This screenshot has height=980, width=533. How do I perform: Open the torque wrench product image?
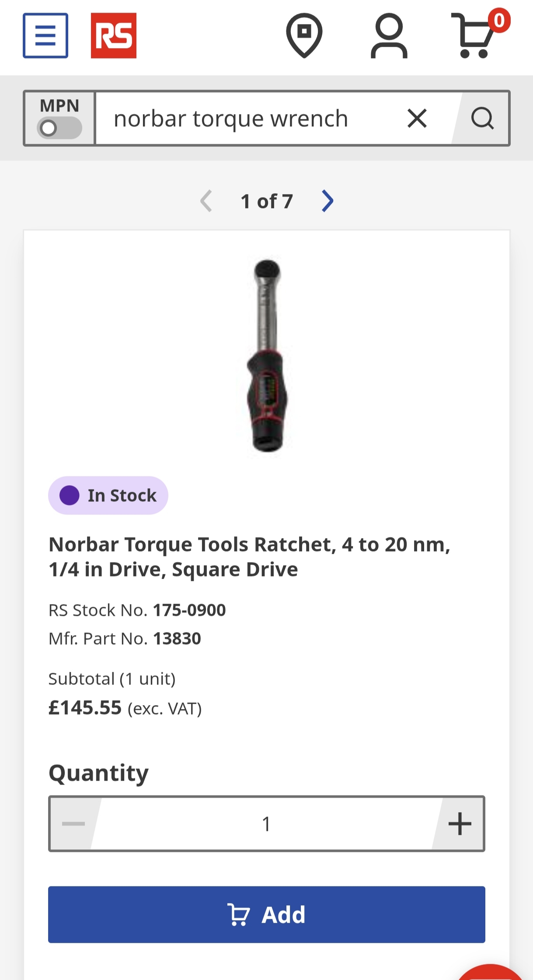click(x=267, y=354)
